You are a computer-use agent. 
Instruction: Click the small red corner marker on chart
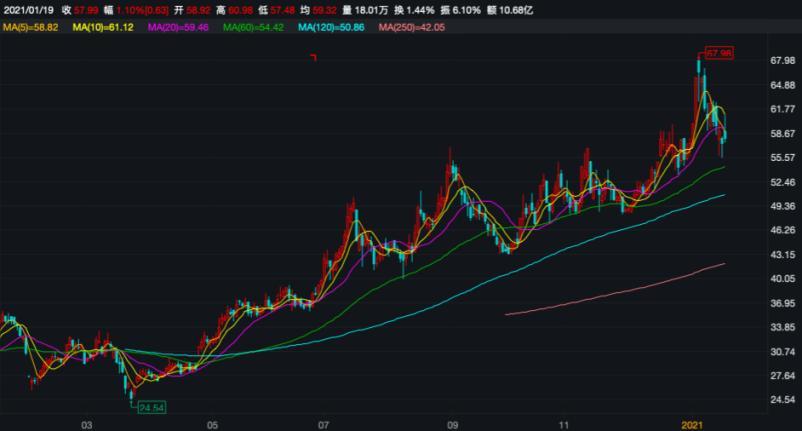point(313,58)
